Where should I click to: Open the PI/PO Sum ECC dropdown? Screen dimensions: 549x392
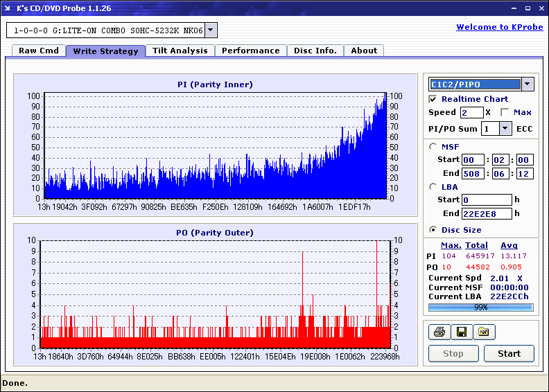[505, 129]
